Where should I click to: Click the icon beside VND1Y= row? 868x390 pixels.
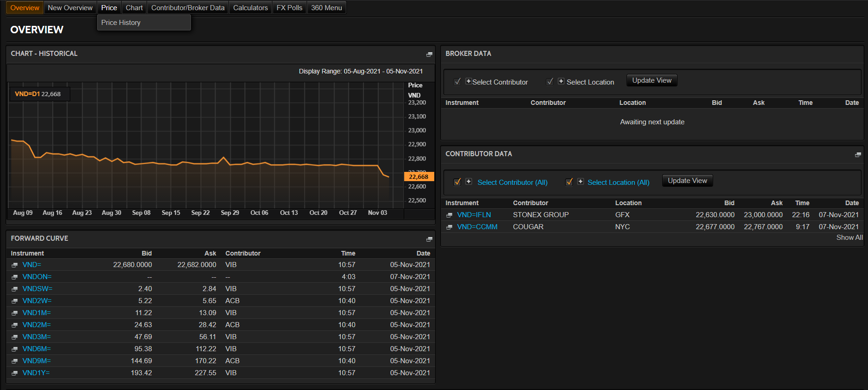coord(15,373)
